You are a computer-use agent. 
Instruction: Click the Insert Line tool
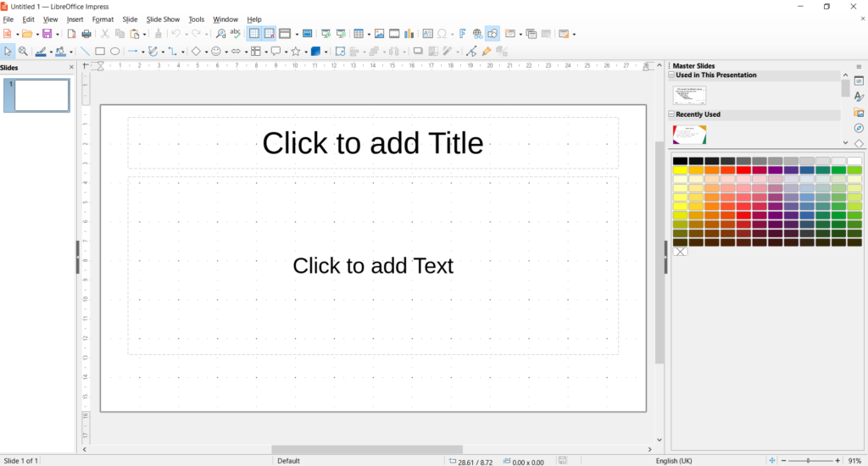click(85, 52)
